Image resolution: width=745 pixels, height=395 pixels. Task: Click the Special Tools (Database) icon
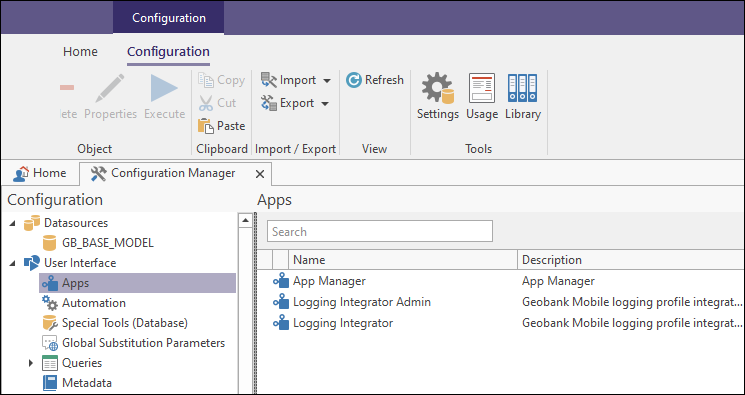49,323
